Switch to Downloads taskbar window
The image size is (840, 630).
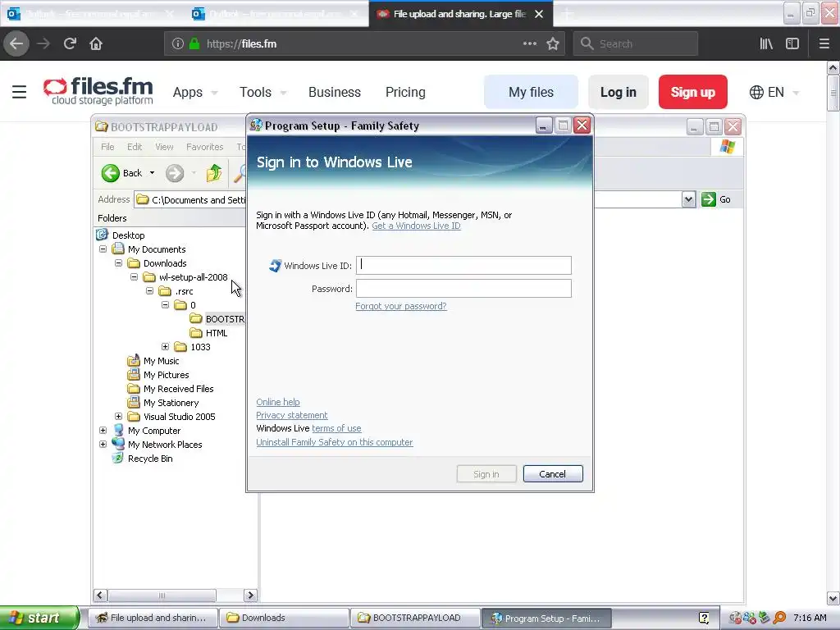pos(283,618)
